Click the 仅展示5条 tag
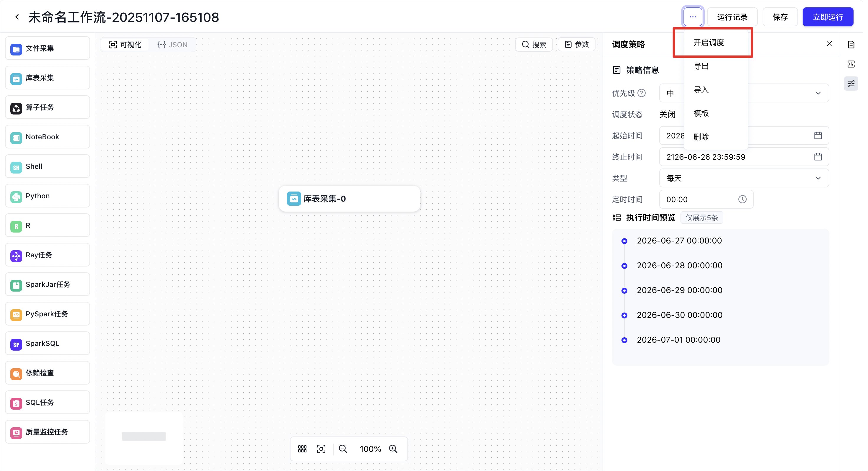 (x=705, y=219)
